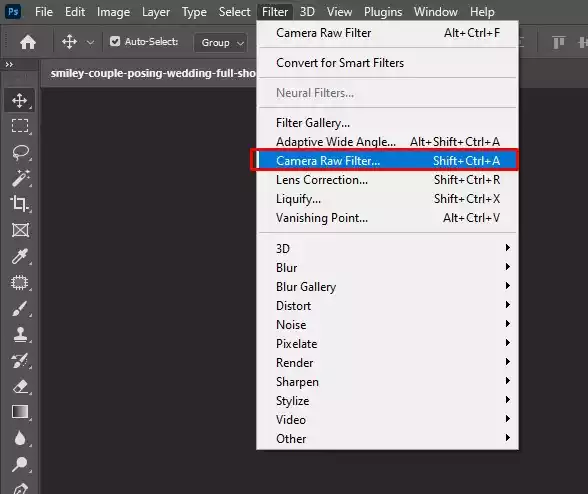Image resolution: width=588 pixels, height=494 pixels.
Task: Open the 3D menu in menu bar
Action: 307,12
